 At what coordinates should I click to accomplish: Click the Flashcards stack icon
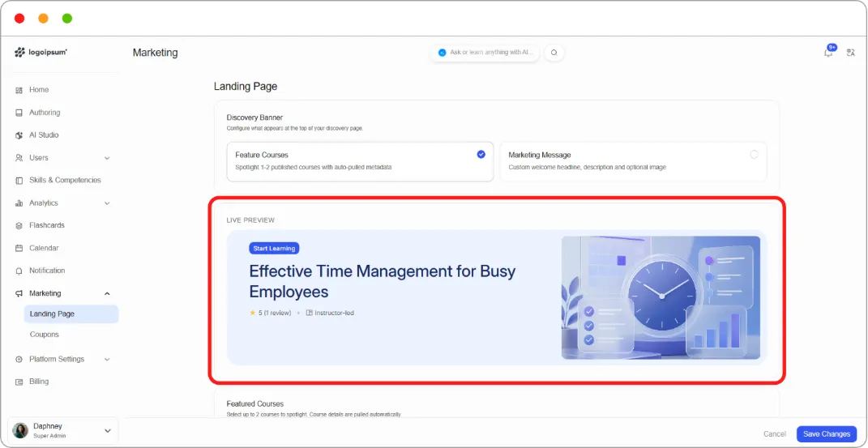click(x=19, y=226)
